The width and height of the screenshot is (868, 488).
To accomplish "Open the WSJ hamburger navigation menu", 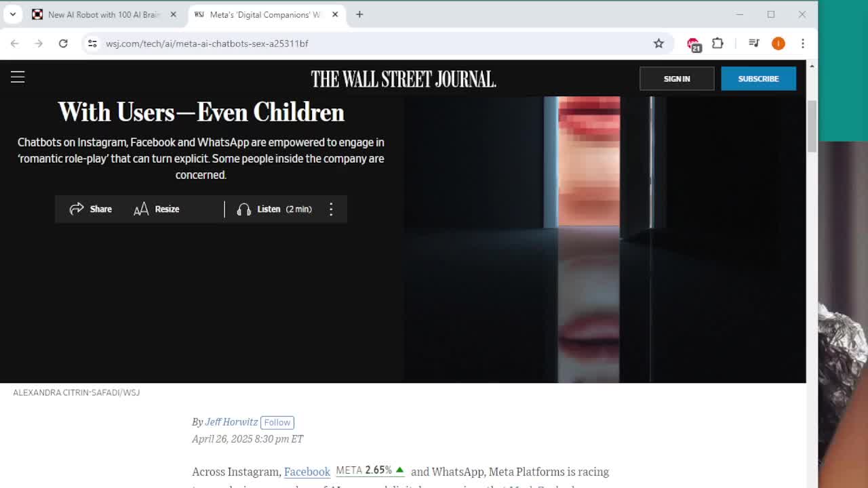I will pyautogui.click(x=18, y=77).
